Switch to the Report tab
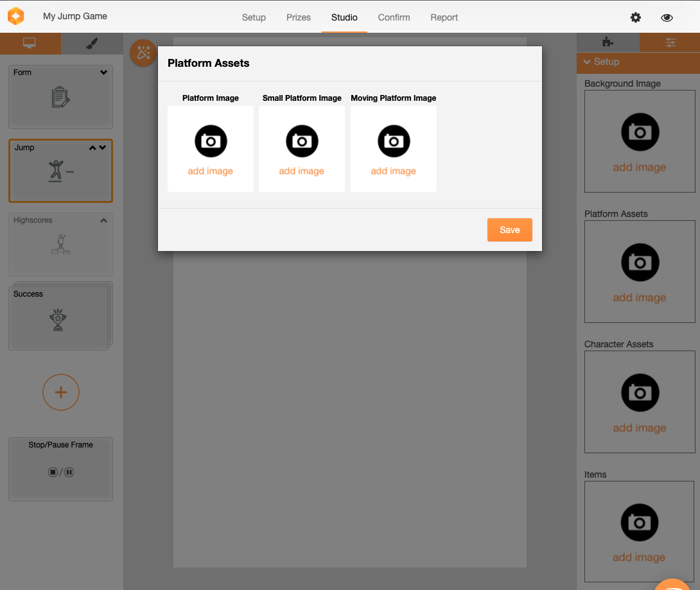This screenshot has height=590, width=700. click(444, 17)
